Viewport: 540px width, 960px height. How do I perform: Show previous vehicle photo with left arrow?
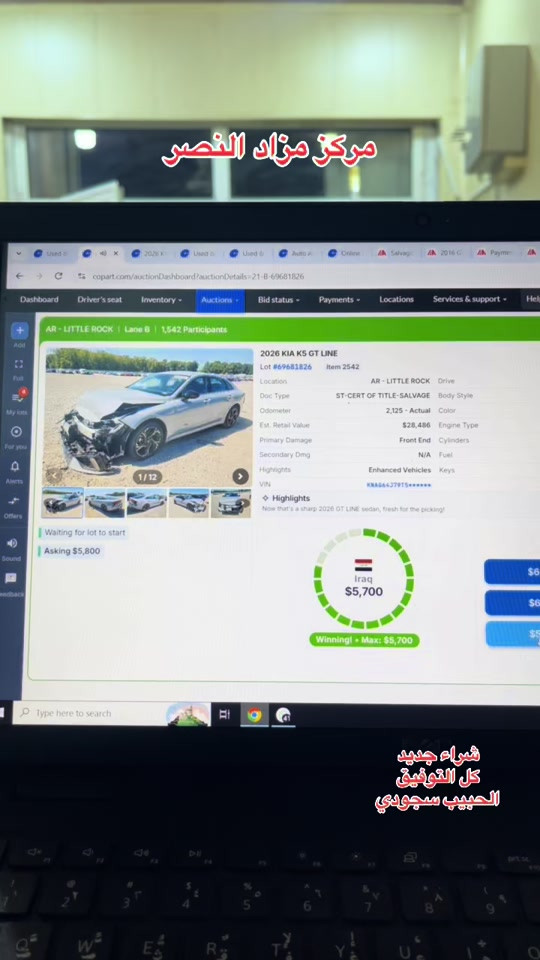pyautogui.click(x=54, y=475)
